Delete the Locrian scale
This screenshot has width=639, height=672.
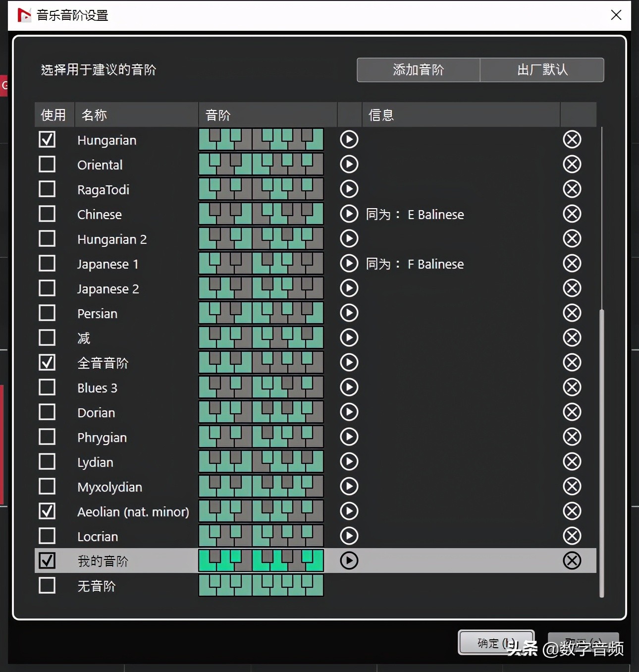pos(572,536)
